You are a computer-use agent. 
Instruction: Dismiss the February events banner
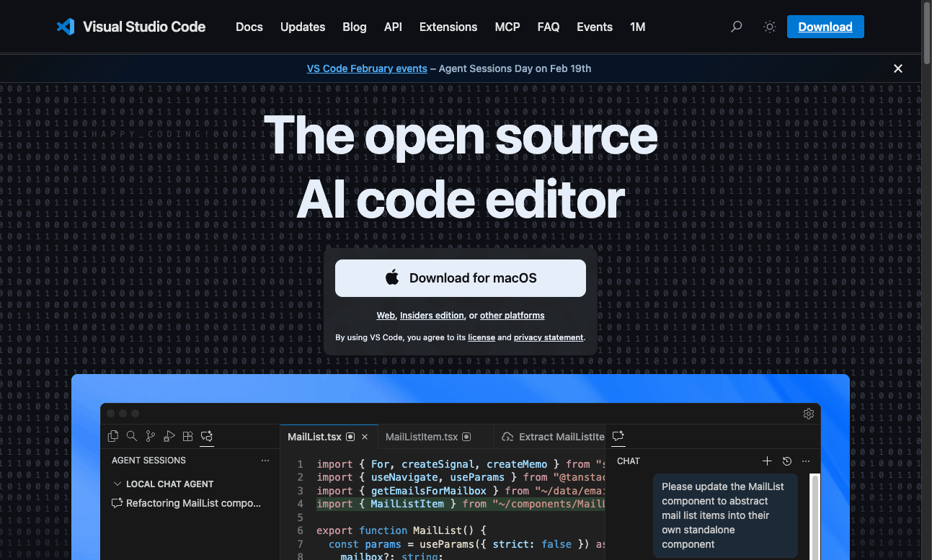[x=898, y=68]
